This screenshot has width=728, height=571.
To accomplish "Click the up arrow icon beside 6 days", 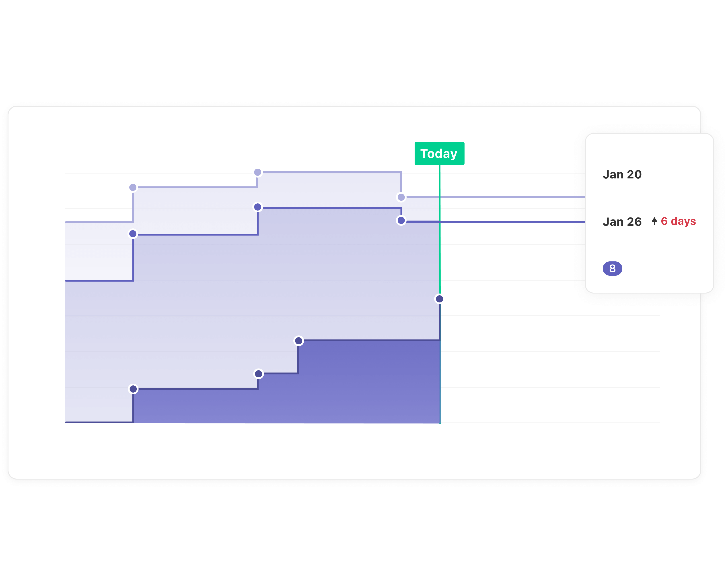I will pos(654,221).
